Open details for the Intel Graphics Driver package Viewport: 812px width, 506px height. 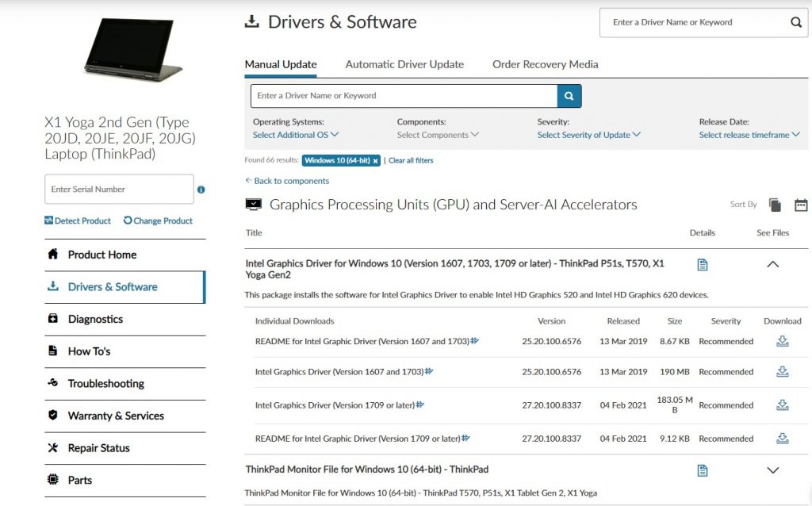pos(702,264)
